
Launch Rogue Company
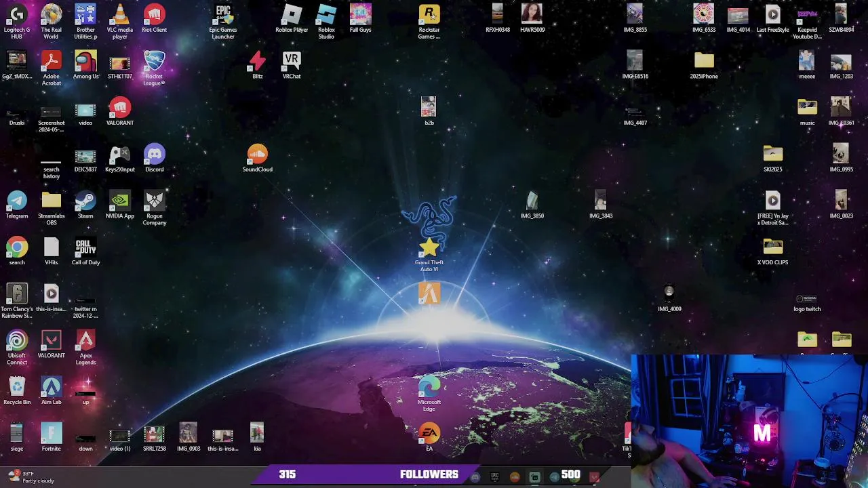(155, 208)
